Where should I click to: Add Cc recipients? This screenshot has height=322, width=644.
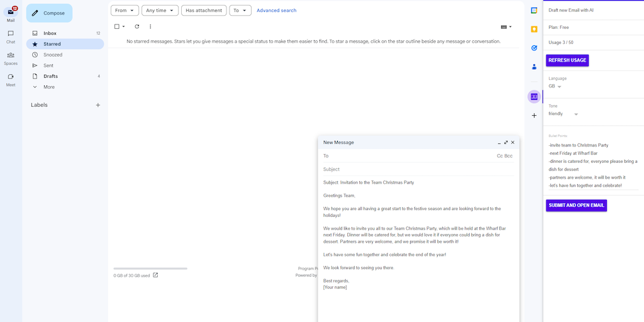pyautogui.click(x=500, y=156)
